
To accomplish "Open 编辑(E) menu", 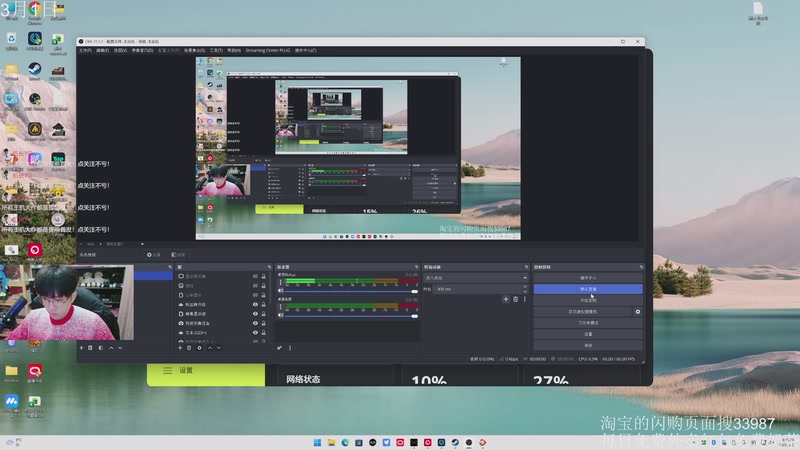I will tap(103, 51).
